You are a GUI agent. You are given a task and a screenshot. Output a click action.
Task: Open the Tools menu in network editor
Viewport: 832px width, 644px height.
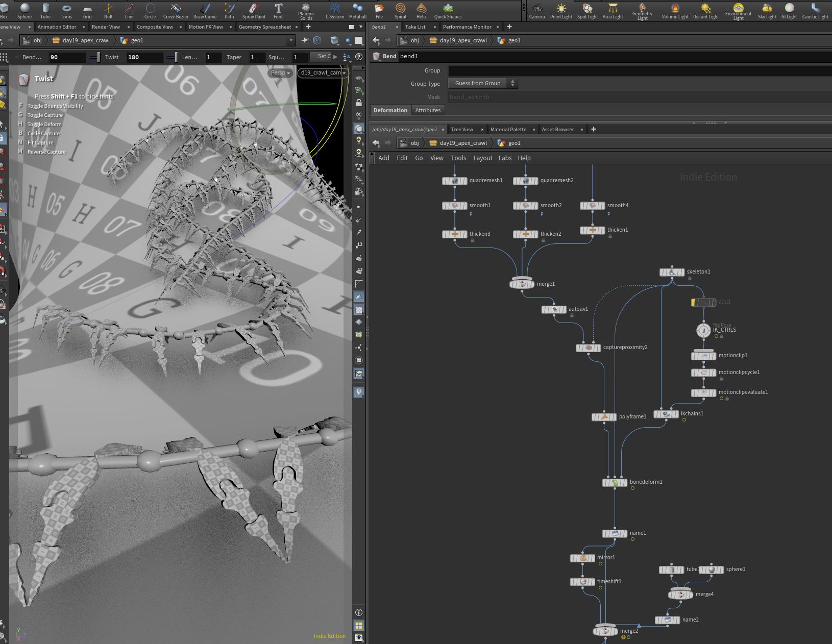point(458,158)
